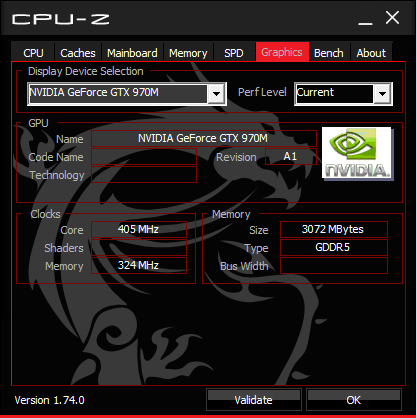Click the Core clock 405 MHz field
This screenshot has height=419, width=417.
click(x=139, y=229)
